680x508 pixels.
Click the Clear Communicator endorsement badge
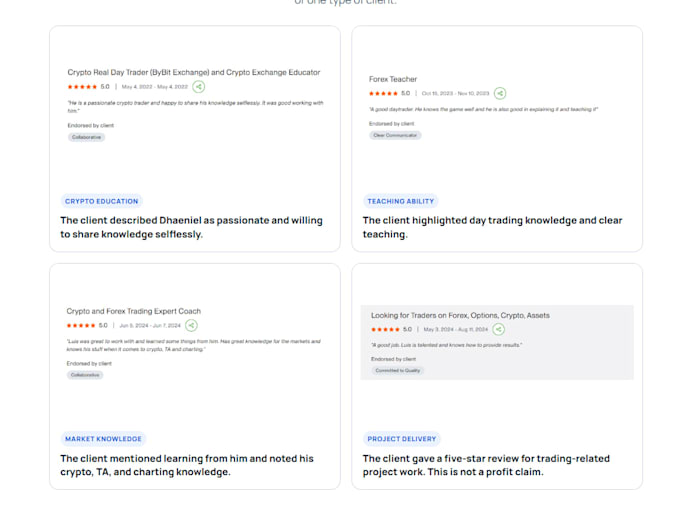click(395, 135)
